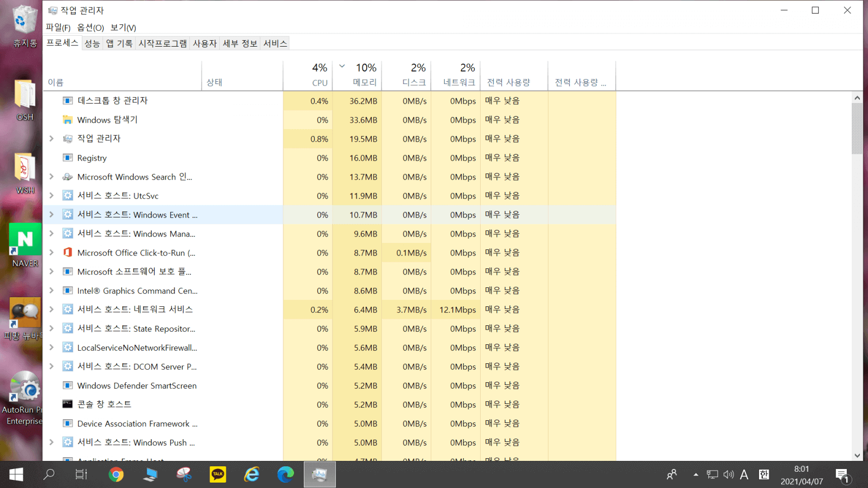
Task: Expand 서비스 호스트: Windows Push group
Action: [x=52, y=442]
